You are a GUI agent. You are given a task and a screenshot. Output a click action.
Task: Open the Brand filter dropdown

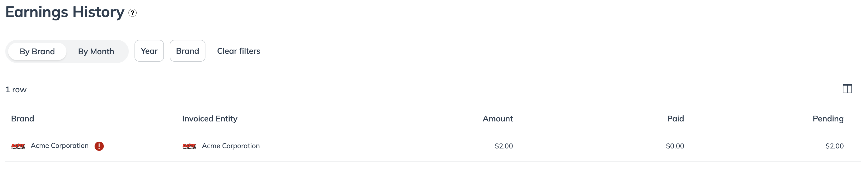click(x=187, y=51)
